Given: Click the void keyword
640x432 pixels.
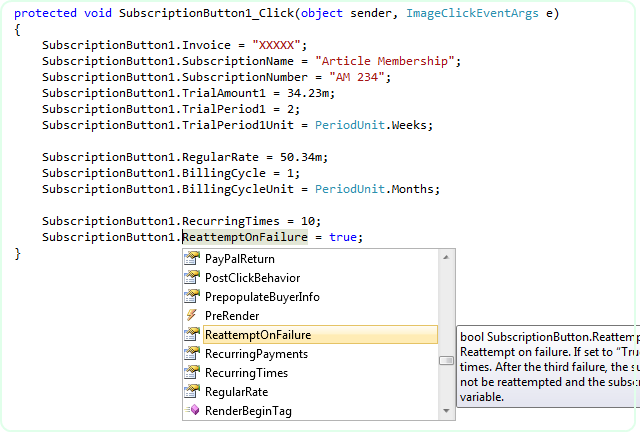Looking at the screenshot, I should (98, 13).
